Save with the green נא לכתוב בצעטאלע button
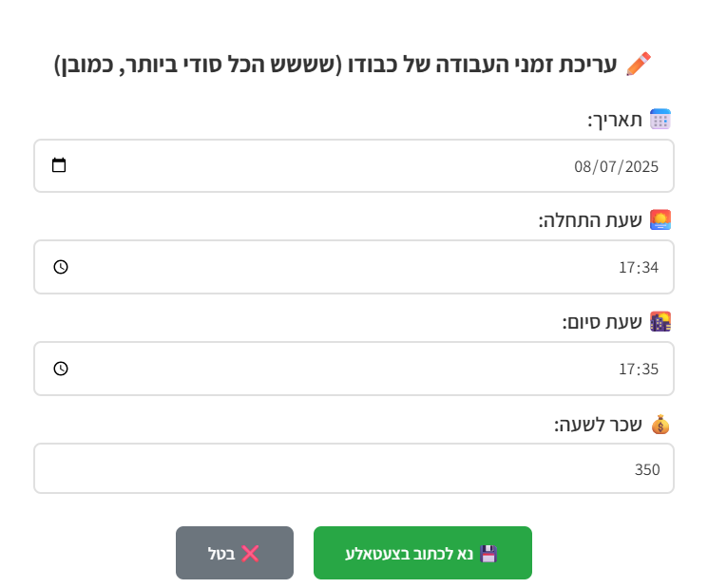 [423, 553]
